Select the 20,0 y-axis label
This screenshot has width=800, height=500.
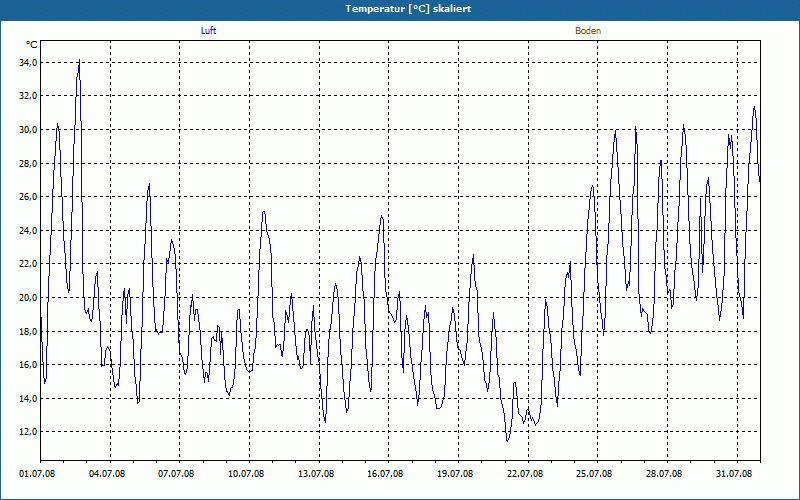pos(27,297)
